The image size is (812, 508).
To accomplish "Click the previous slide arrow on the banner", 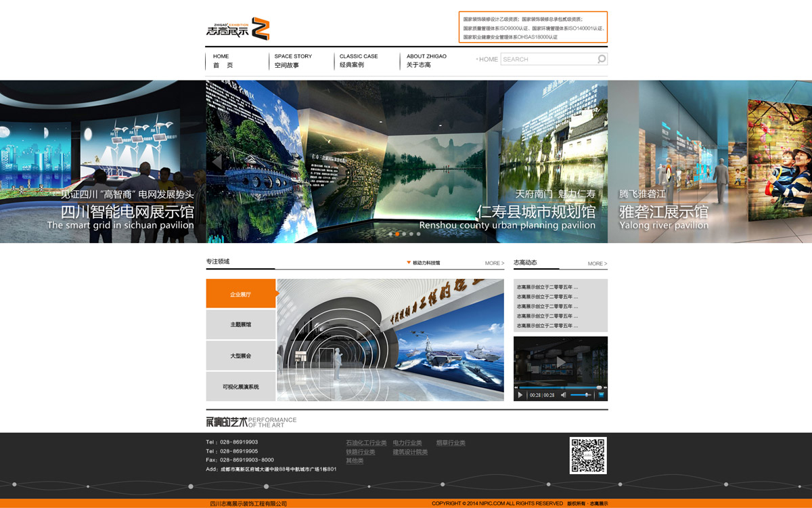I will click(217, 162).
